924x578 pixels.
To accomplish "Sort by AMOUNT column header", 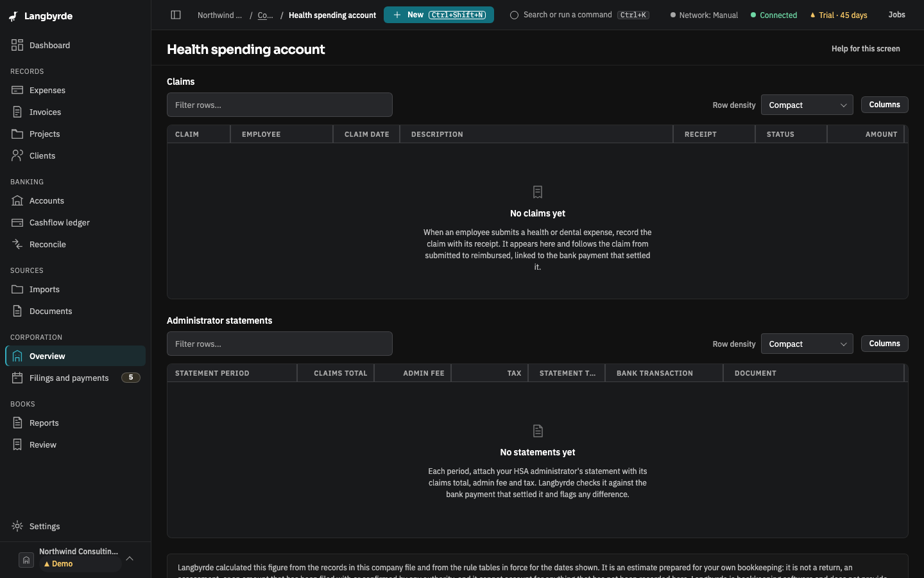I will point(866,134).
